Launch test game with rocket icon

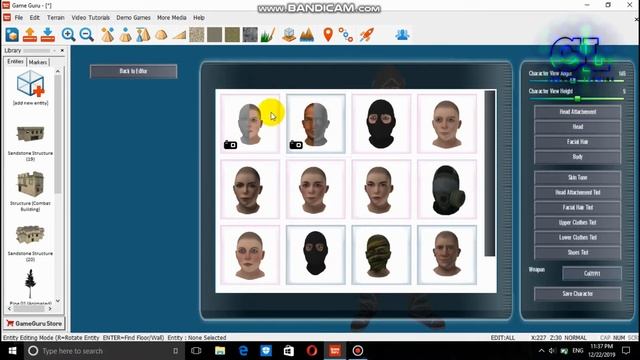point(367,35)
